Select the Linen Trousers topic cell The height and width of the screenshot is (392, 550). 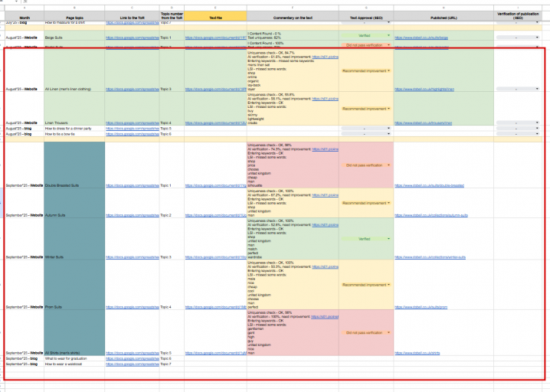pyautogui.click(x=74, y=109)
